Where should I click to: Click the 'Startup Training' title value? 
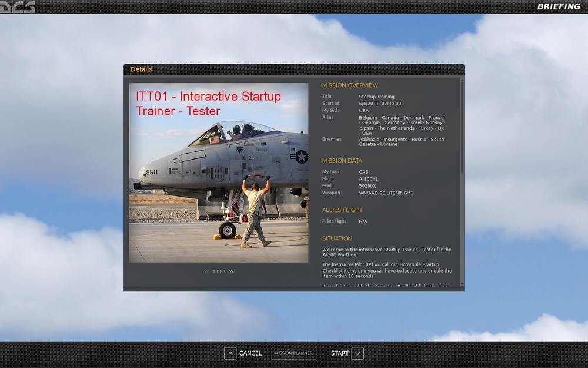pyautogui.click(x=376, y=97)
